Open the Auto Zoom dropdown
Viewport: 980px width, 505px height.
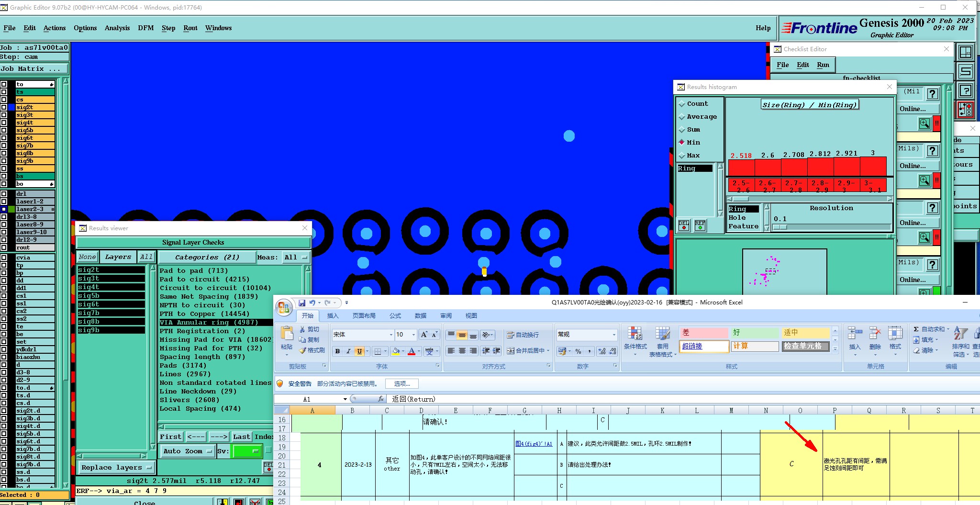point(188,451)
